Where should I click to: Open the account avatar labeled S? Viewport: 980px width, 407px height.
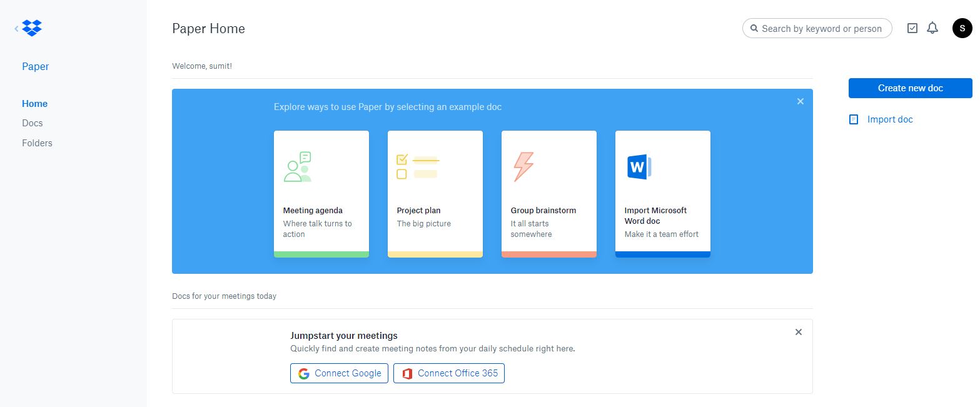(x=962, y=28)
